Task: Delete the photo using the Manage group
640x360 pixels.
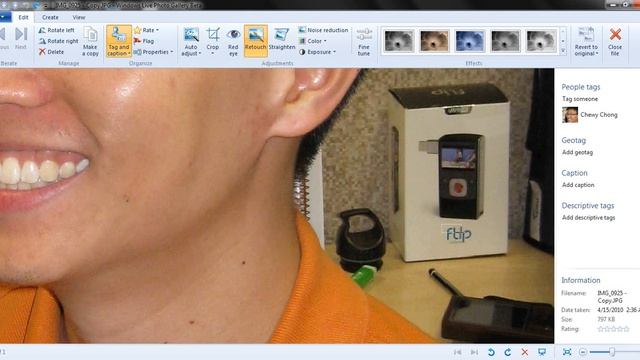Action: point(51,52)
